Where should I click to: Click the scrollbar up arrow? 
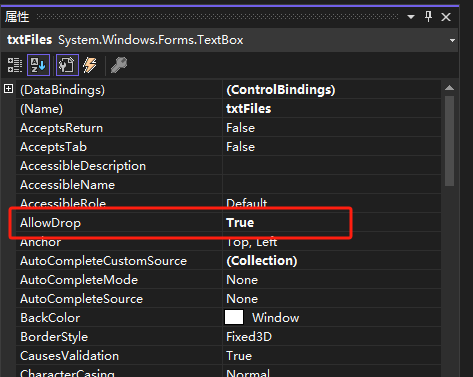click(x=449, y=88)
